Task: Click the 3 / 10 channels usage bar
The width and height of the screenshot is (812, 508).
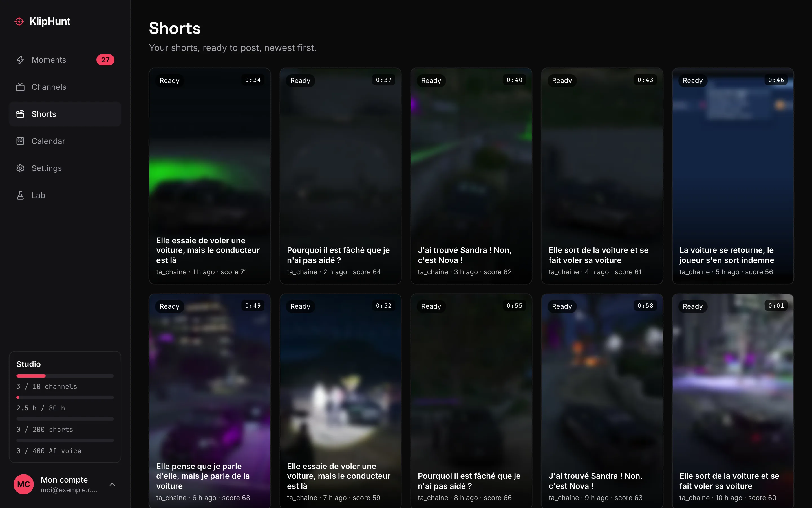Action: click(65, 376)
